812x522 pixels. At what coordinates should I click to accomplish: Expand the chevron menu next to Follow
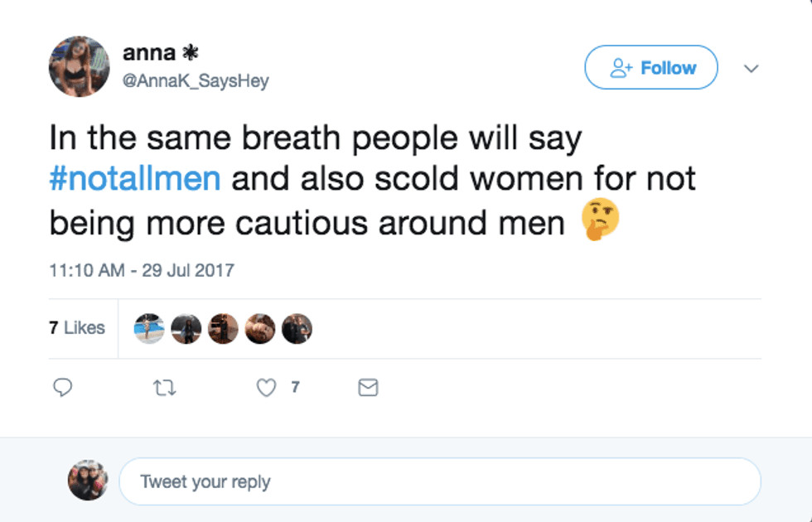(751, 68)
